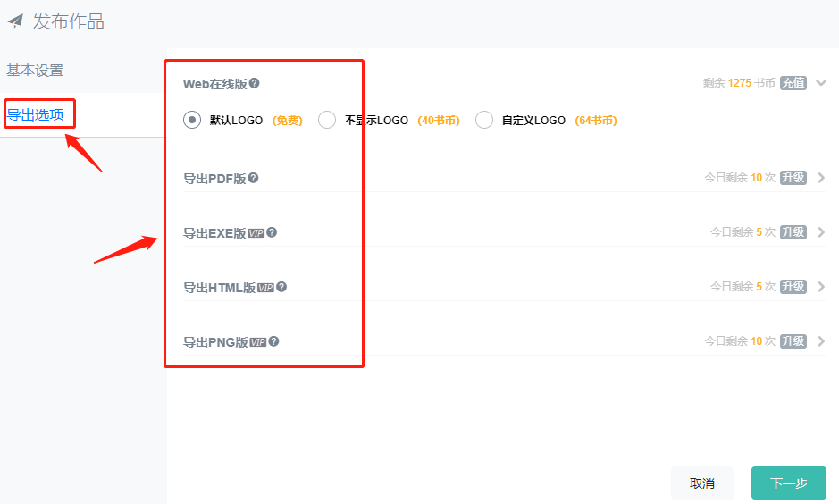Select the 不显示LOGO radio option
The height and width of the screenshot is (504, 839).
point(327,120)
